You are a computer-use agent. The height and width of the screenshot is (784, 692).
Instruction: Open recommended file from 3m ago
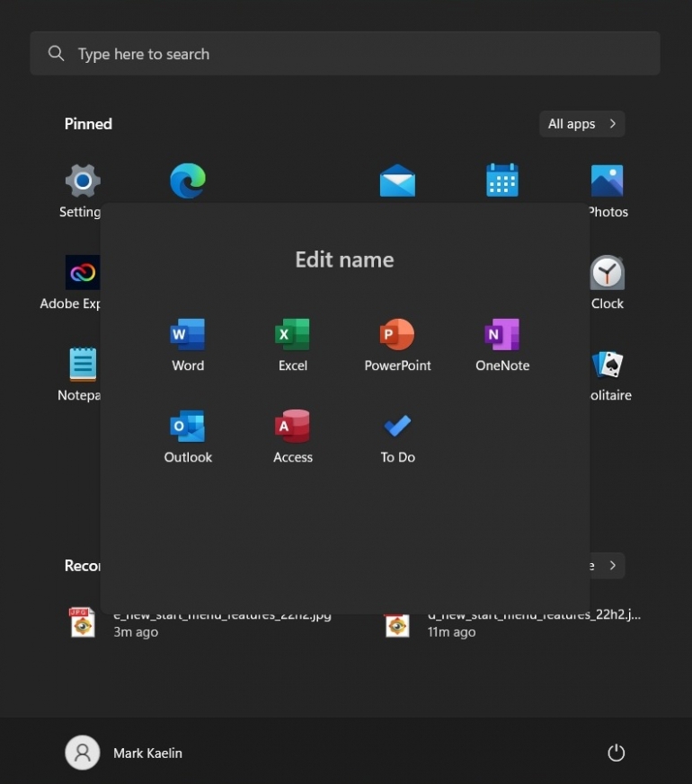[x=200, y=624]
